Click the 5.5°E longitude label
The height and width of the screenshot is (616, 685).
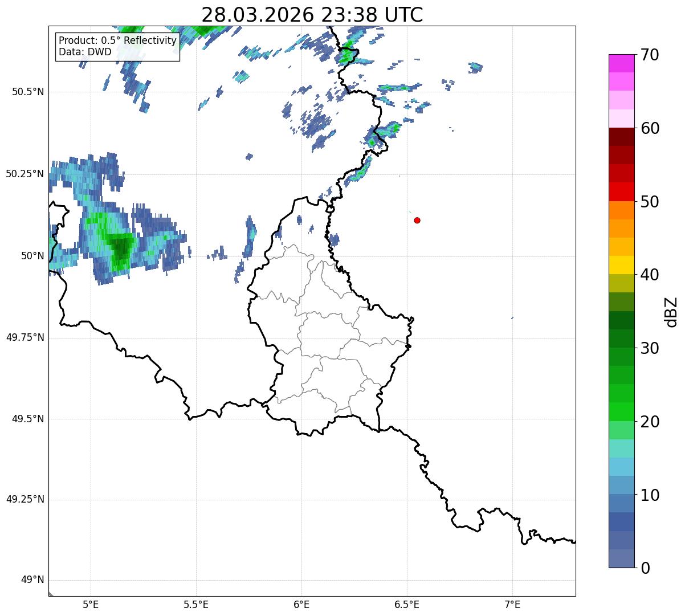tap(196, 605)
